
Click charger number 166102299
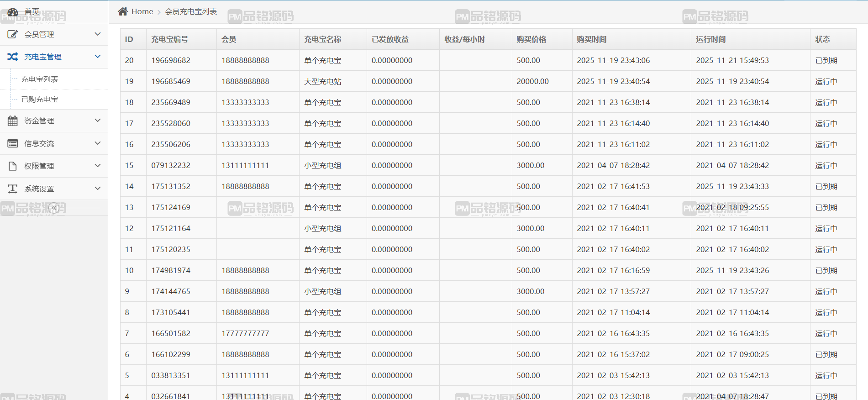click(x=171, y=354)
